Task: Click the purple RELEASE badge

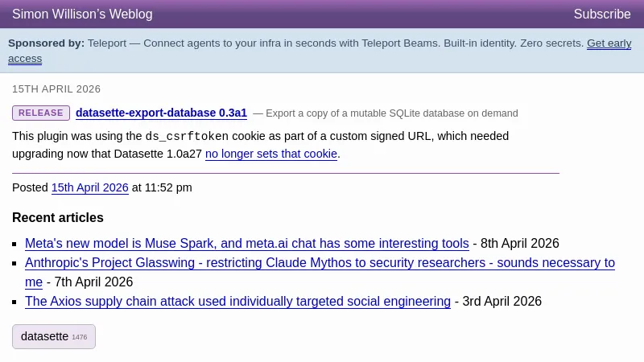Action: pos(41,113)
